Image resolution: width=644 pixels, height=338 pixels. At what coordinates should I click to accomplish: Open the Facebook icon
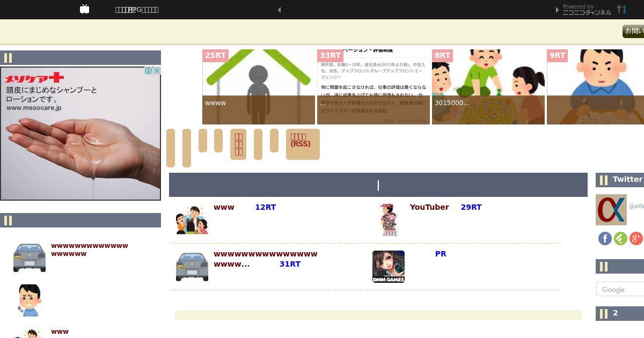click(605, 239)
